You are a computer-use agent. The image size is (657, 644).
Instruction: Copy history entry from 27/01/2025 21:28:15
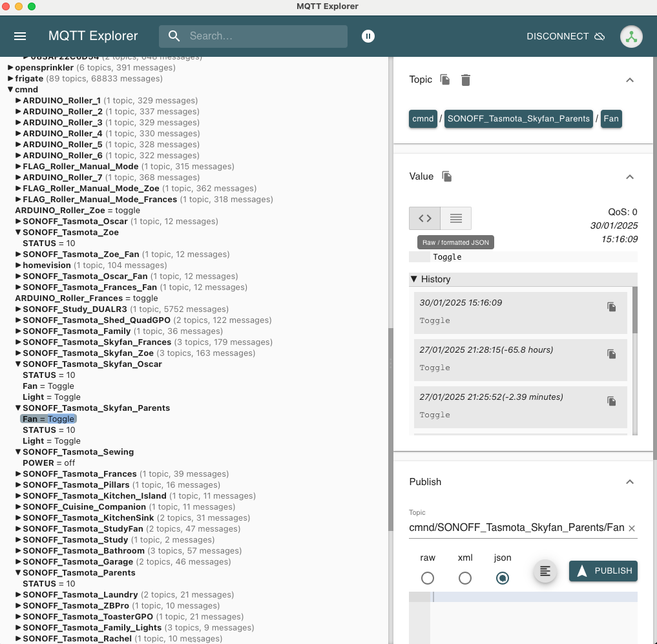point(611,354)
